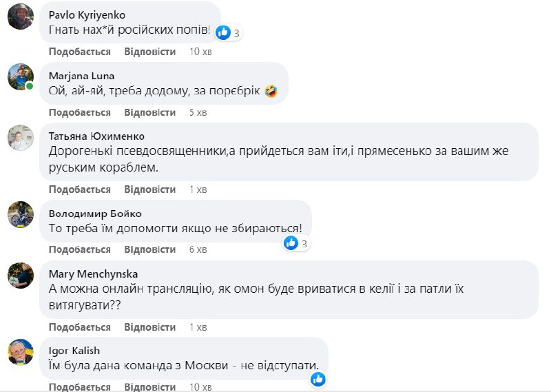View like reactions on Pavlo Kyriyenko's comment
This screenshot has height=392, width=551.
[x=228, y=32]
